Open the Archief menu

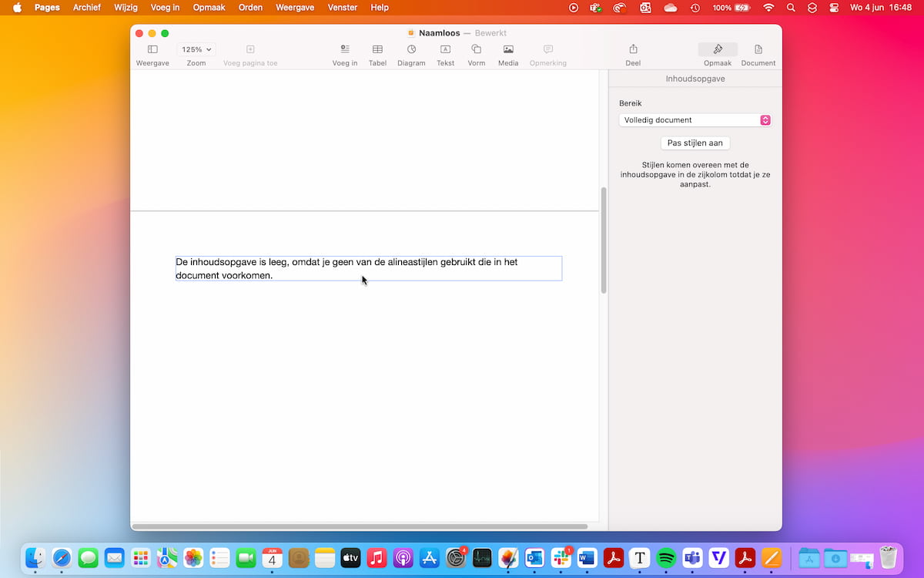[x=87, y=8]
